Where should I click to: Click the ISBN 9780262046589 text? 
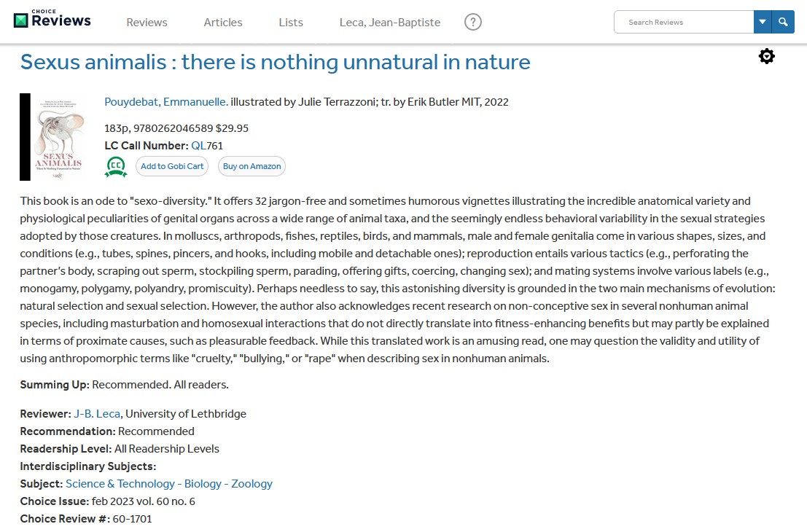pyautogui.click(x=173, y=128)
